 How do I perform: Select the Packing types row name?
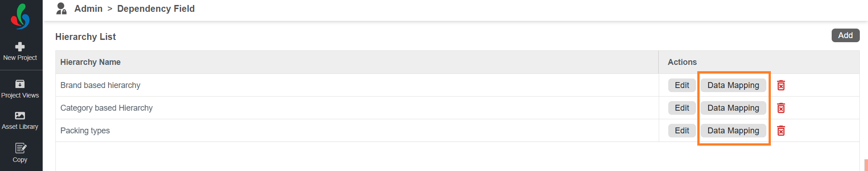(x=85, y=131)
